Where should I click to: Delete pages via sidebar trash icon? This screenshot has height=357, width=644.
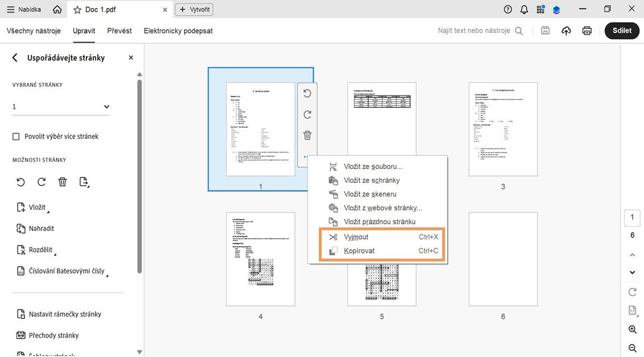(x=63, y=181)
